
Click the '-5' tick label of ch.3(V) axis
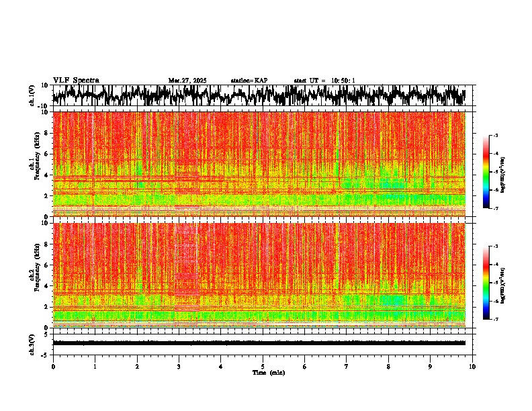pos(46,355)
